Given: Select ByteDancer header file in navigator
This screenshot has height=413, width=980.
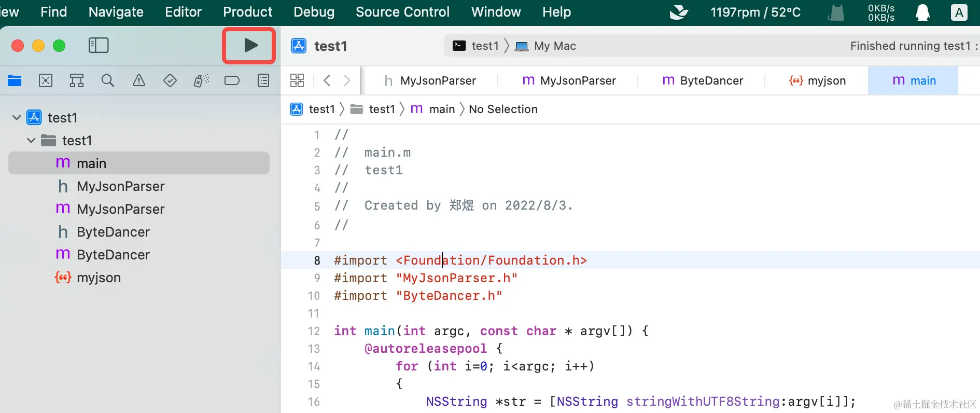Looking at the screenshot, I should (139, 232).
